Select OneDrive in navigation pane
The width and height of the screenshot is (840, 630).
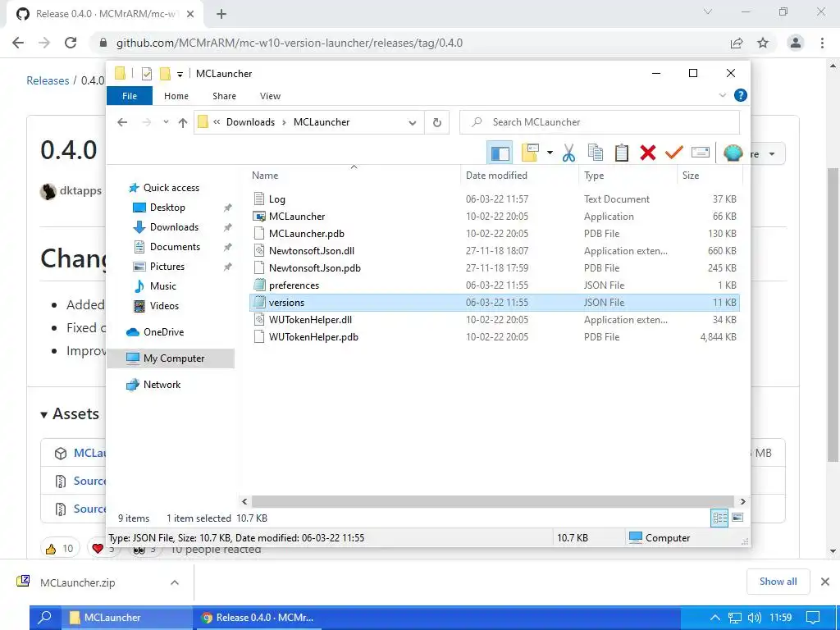click(x=163, y=332)
